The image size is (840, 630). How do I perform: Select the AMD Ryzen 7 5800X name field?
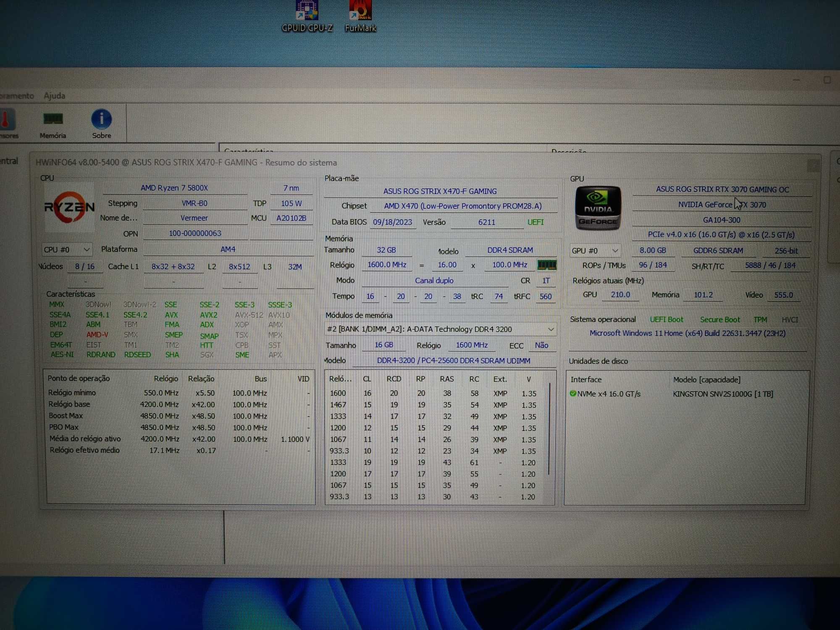(174, 188)
